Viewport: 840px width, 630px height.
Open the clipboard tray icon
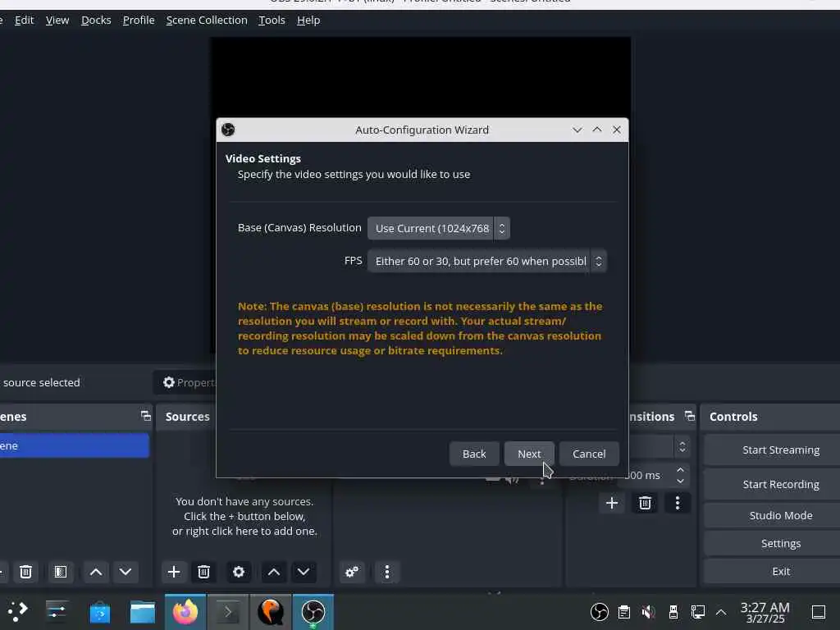pos(624,612)
